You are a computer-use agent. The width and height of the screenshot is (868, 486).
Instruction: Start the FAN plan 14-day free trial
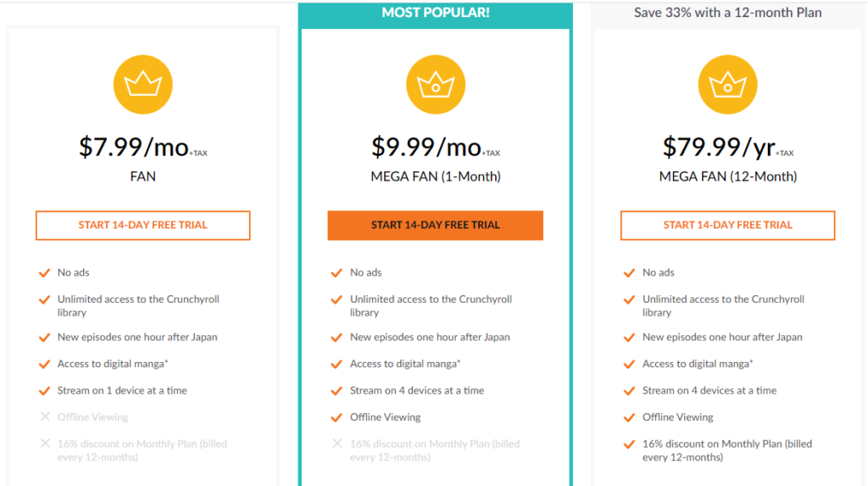[142, 226]
